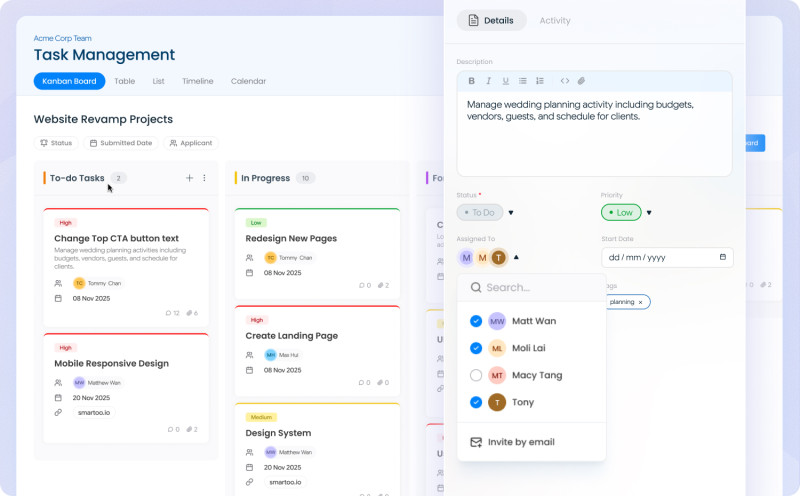Open the To-do Tasks column options menu
The width and height of the screenshot is (800, 496).
click(x=204, y=178)
